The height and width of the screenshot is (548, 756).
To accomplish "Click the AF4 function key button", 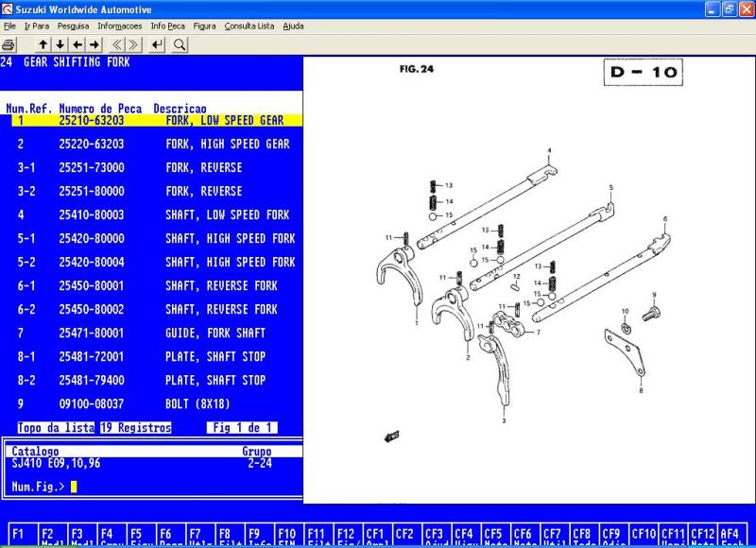I will pos(733,534).
